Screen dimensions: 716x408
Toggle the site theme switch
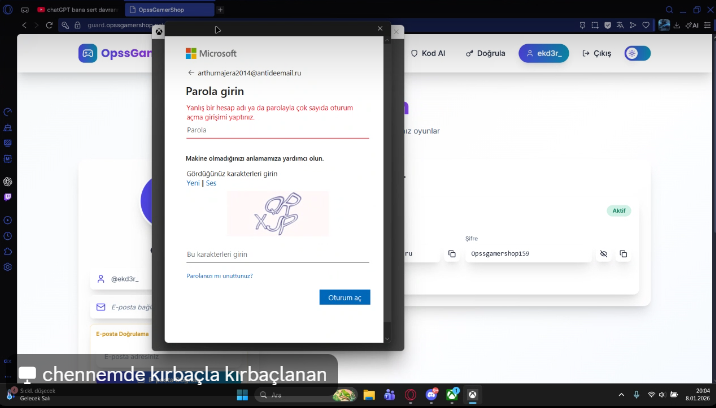[x=637, y=53]
